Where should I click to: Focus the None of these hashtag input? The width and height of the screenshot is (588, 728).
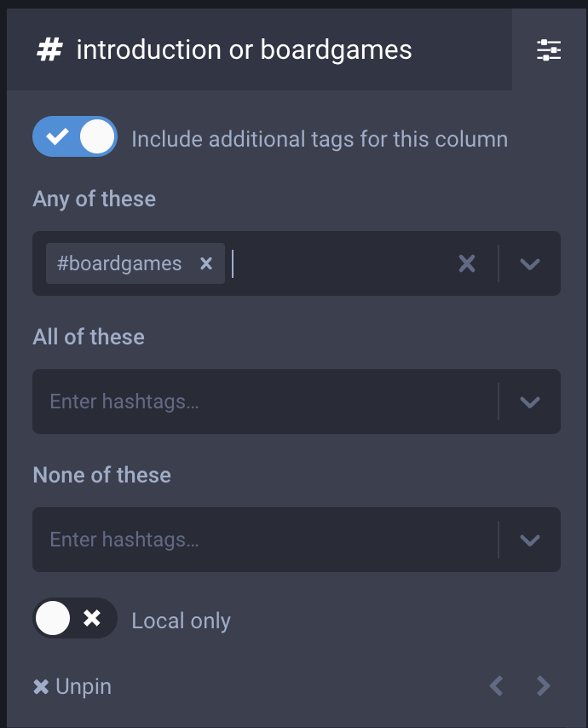256,540
